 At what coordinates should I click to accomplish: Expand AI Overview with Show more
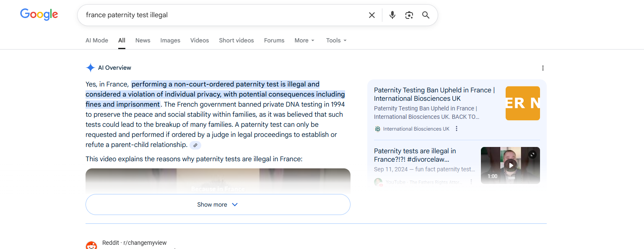point(218,204)
